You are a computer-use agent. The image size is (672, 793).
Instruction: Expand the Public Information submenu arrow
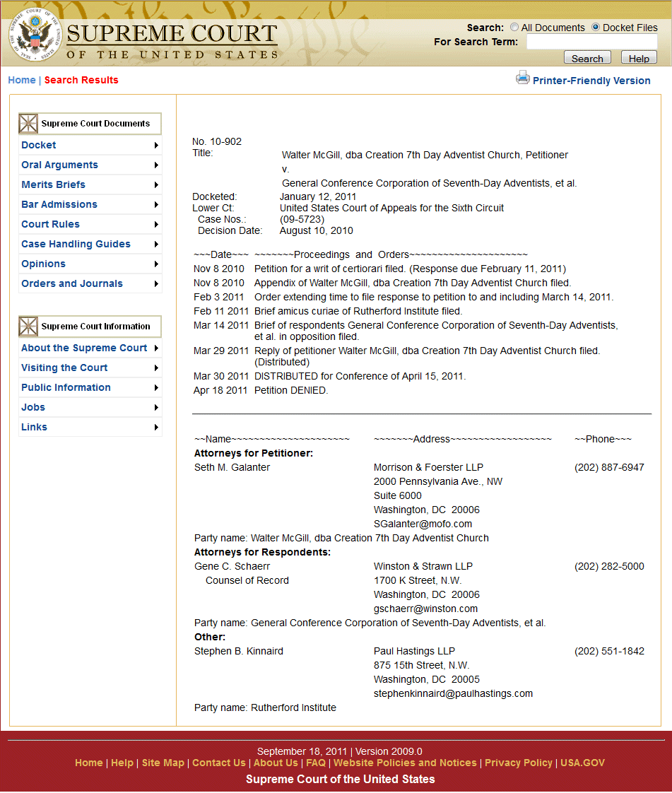(156, 387)
